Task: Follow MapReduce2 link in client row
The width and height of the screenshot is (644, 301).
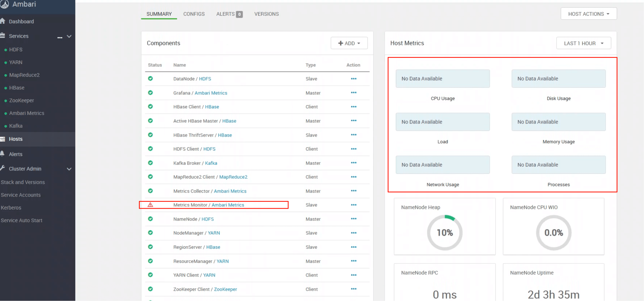Action: (x=233, y=177)
